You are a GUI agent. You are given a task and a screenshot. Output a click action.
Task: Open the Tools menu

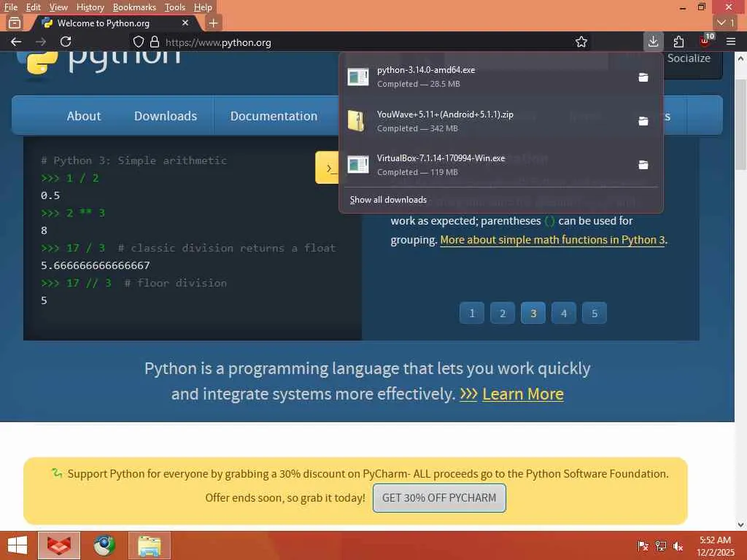175,7
